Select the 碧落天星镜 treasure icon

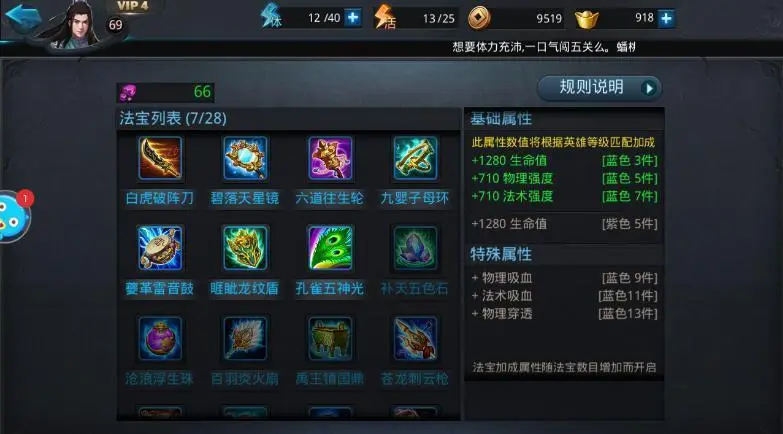245,158
